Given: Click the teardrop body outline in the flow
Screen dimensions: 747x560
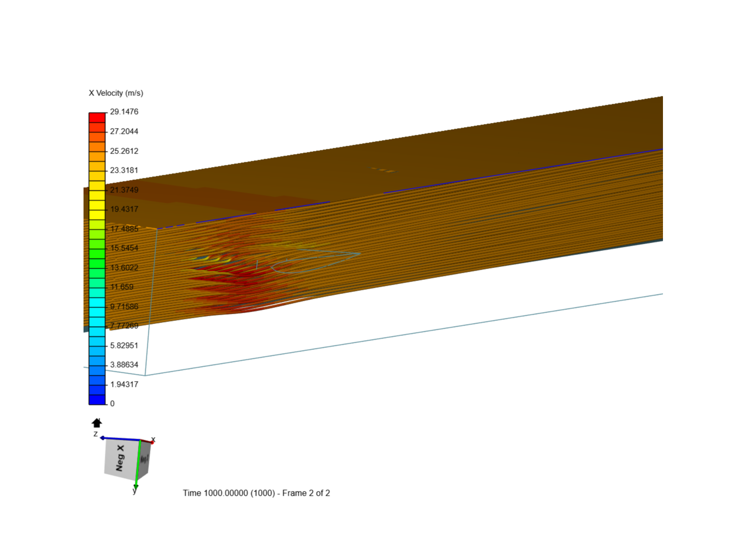Looking at the screenshot, I should (x=315, y=262).
